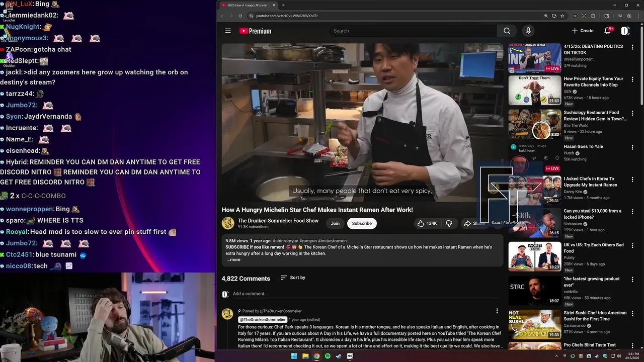Dislike the ramen video
This screenshot has height=362, width=644.
[x=449, y=223]
